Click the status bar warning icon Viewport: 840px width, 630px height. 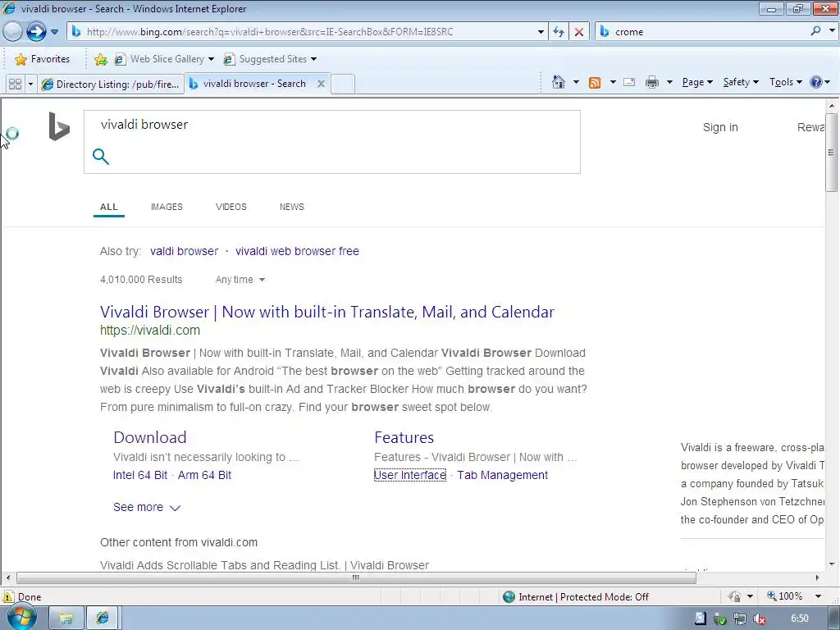click(x=8, y=597)
